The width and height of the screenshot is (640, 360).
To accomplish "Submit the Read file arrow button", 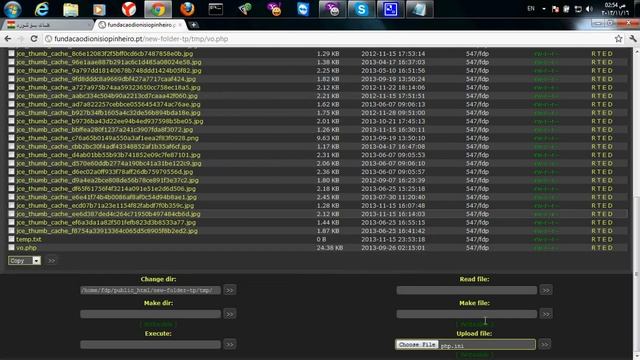I will (x=546, y=290).
